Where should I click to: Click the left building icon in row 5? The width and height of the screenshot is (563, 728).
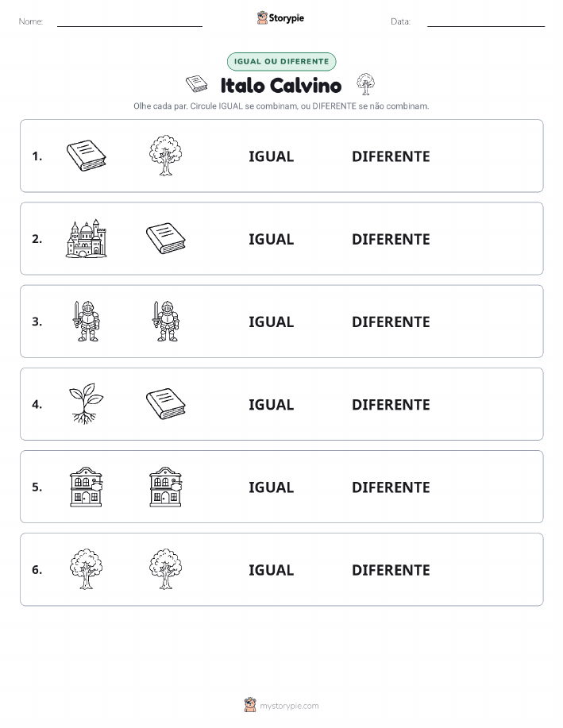(x=87, y=487)
